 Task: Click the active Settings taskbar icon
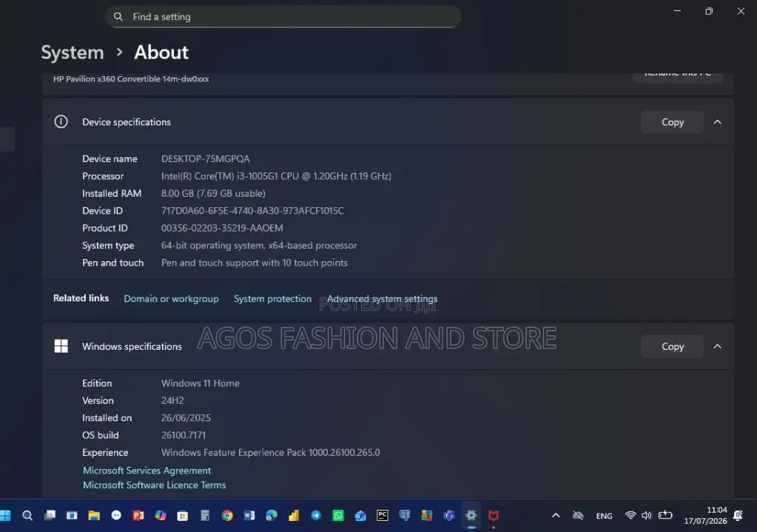click(471, 516)
